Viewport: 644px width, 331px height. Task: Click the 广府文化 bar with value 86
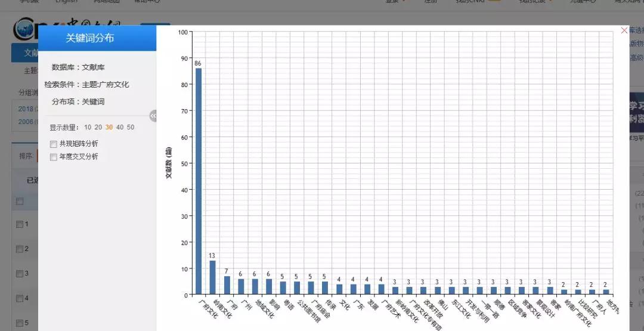[x=199, y=181]
